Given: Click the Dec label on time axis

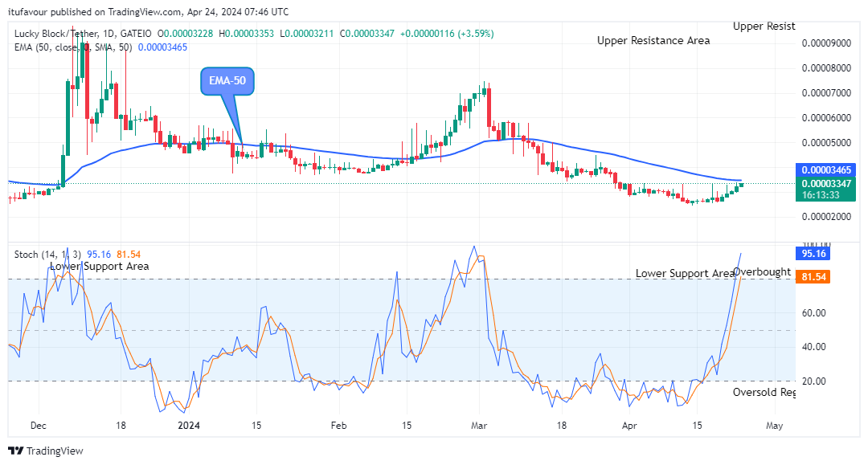Looking at the screenshot, I should click(39, 425).
